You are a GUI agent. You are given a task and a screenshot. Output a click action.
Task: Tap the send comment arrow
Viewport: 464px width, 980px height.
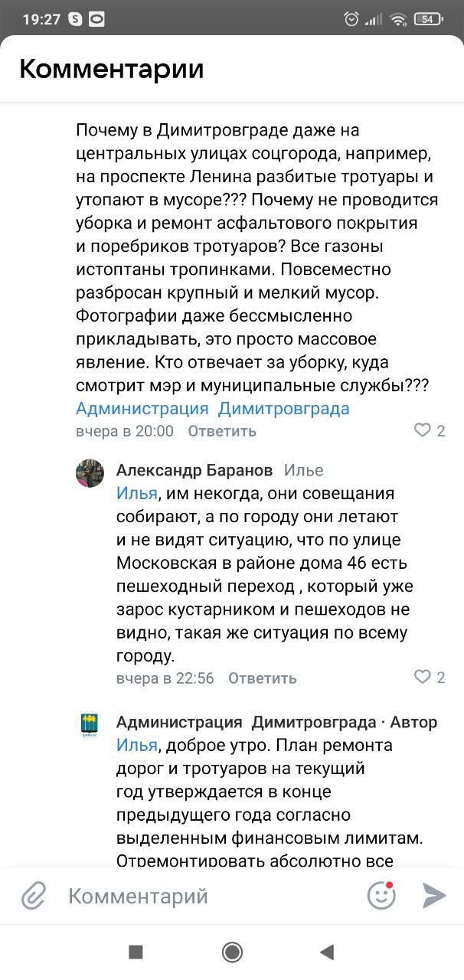point(433,895)
